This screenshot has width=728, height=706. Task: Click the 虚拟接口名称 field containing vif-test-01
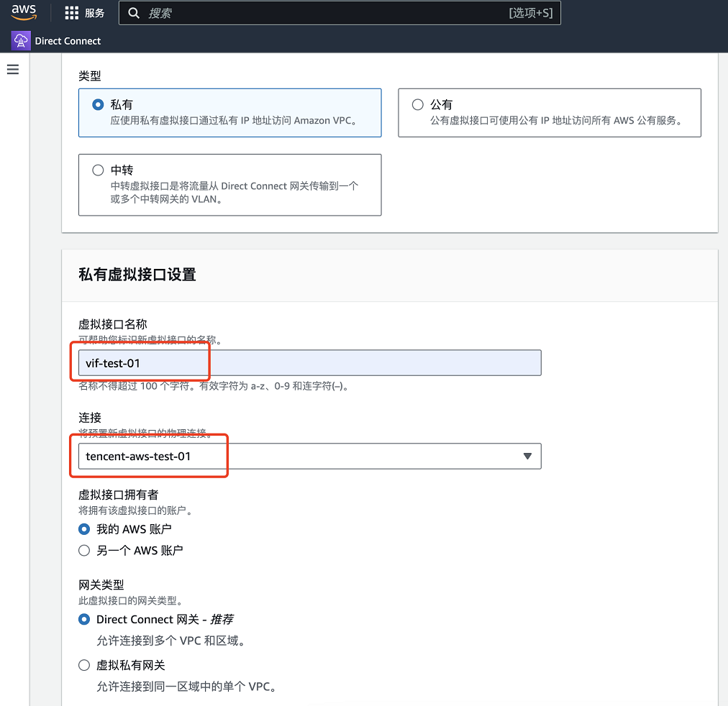pyautogui.click(x=309, y=363)
